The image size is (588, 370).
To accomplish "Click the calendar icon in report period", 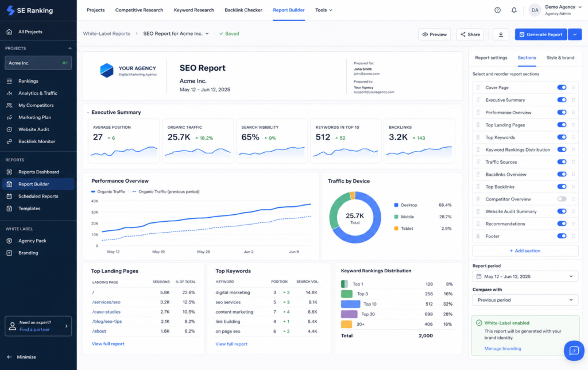I will pos(478,276).
